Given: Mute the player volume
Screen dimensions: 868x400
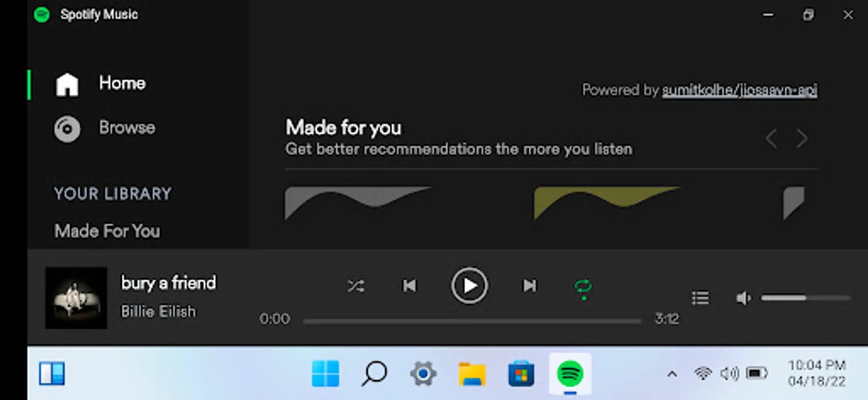Looking at the screenshot, I should [743, 298].
